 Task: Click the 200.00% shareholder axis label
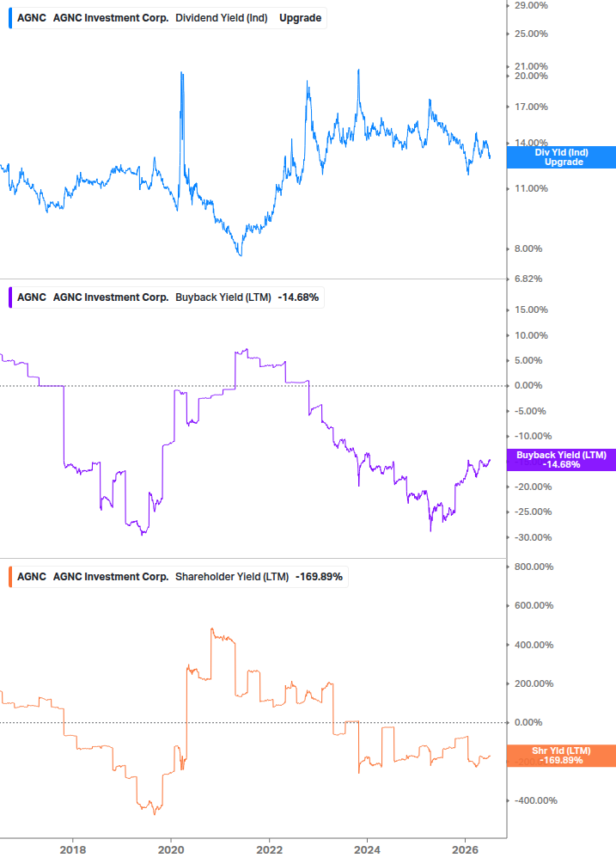tap(534, 683)
